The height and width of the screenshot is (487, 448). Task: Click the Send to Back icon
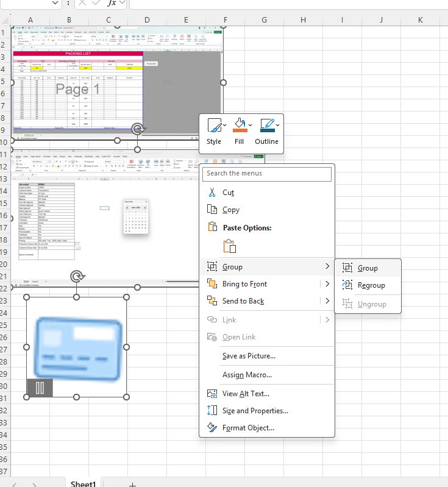point(212,300)
